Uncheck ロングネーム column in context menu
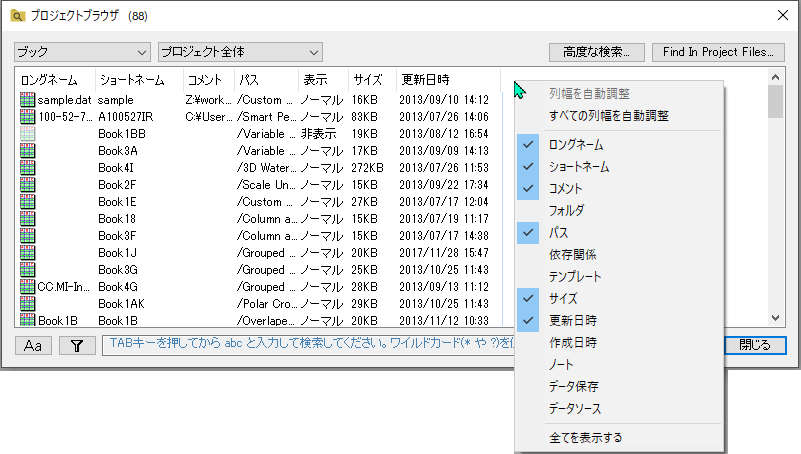Viewport: 801px width, 454px height. click(620, 145)
